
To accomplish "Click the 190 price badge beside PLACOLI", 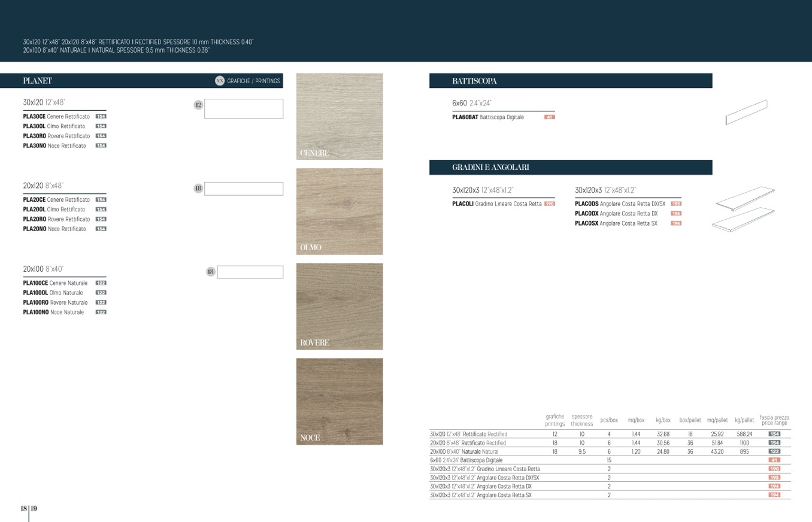I will (x=549, y=204).
